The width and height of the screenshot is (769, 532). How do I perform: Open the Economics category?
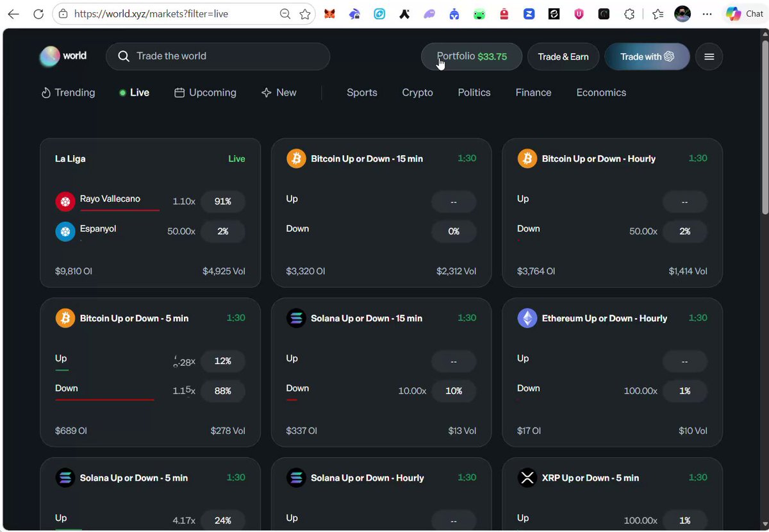(x=601, y=92)
